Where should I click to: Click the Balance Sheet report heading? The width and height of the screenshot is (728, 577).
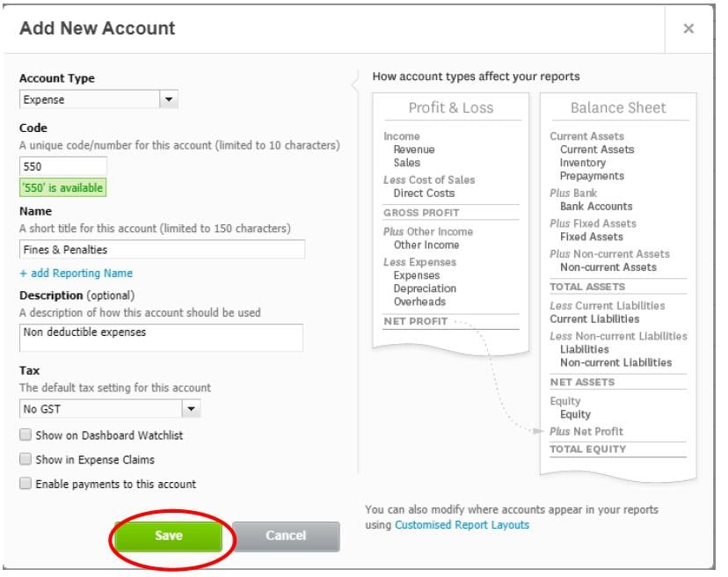tap(618, 108)
